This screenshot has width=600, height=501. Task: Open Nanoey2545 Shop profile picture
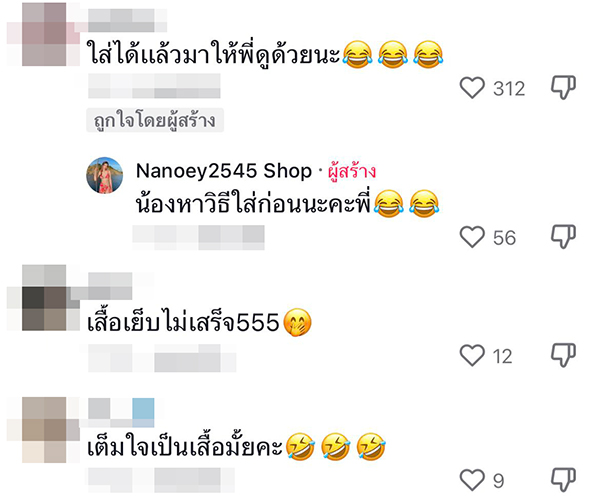tap(104, 175)
